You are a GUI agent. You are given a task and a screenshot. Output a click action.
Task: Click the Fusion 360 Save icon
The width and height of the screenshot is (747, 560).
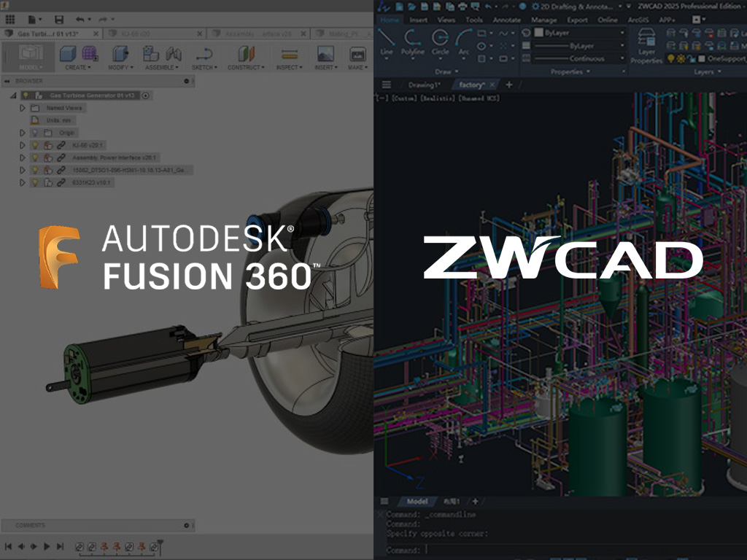59,19
